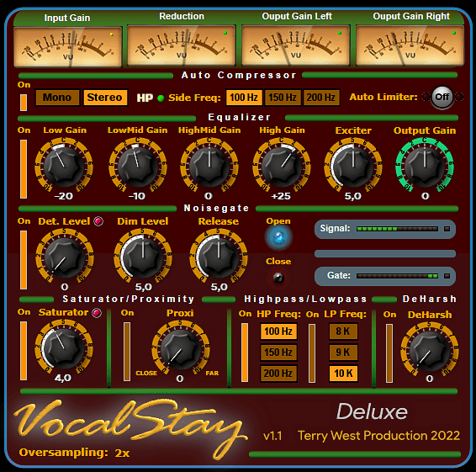The height and width of the screenshot is (472, 476).
Task: Click the Ouput Gain Right VU meter
Action: (410, 45)
